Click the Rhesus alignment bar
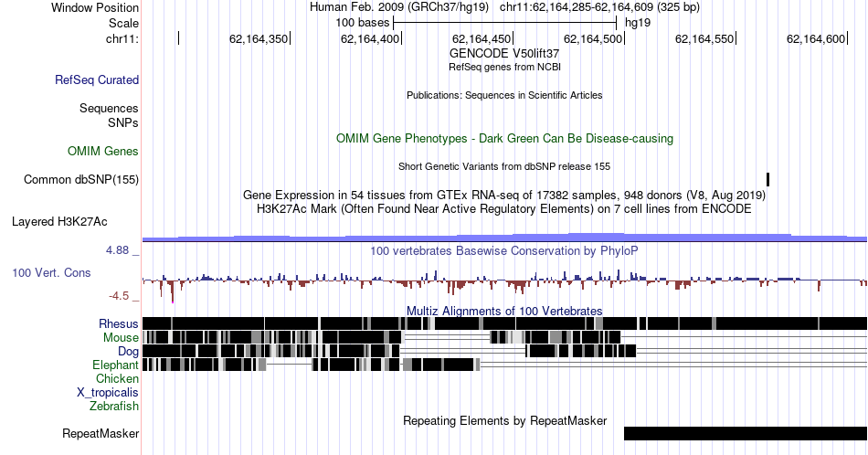 [504, 323]
